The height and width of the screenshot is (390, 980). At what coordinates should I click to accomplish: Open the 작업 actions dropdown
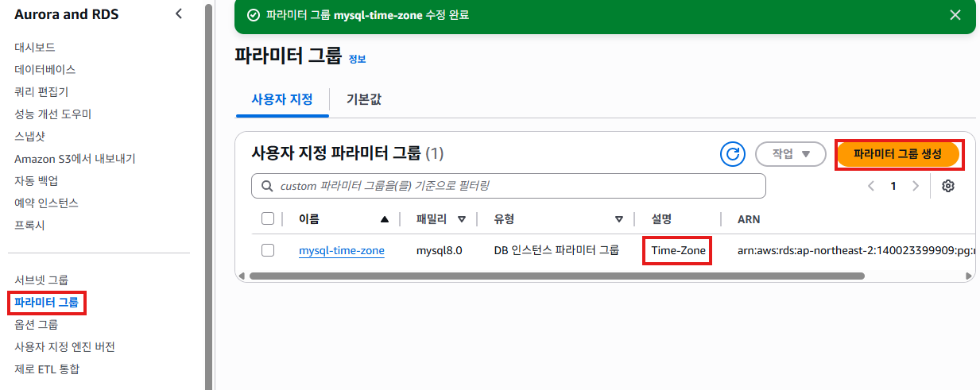pos(791,154)
